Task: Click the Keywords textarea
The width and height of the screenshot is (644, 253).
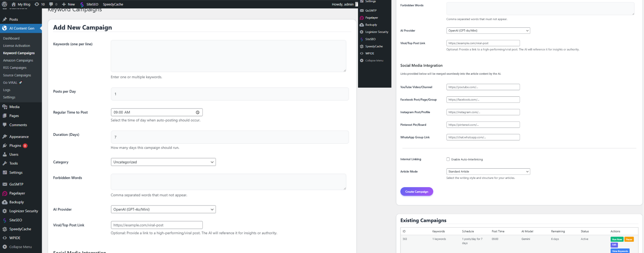Action: point(228,56)
